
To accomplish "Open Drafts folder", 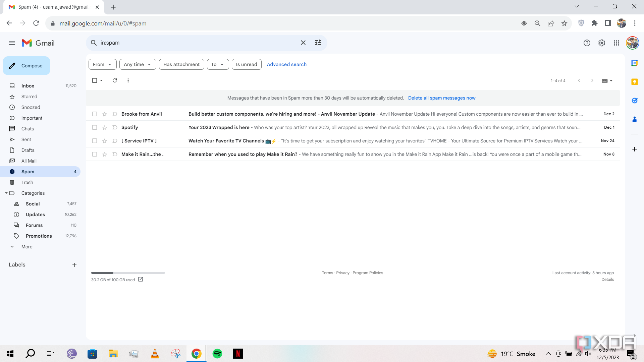I will pos(40,150).
